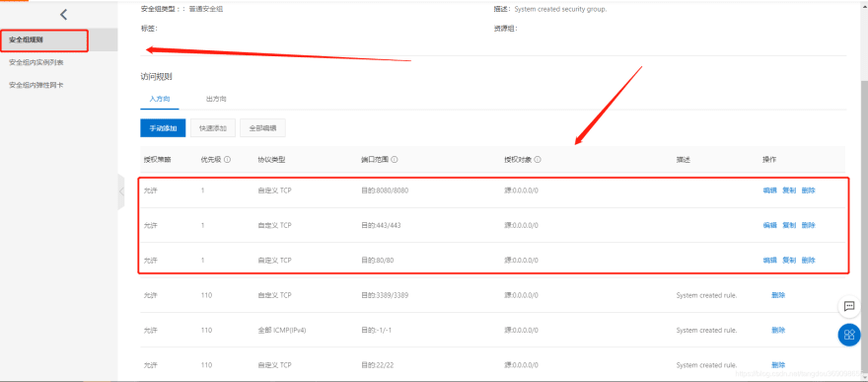Show info for 优先级 column
The height and width of the screenshot is (382, 868).
[228, 160]
